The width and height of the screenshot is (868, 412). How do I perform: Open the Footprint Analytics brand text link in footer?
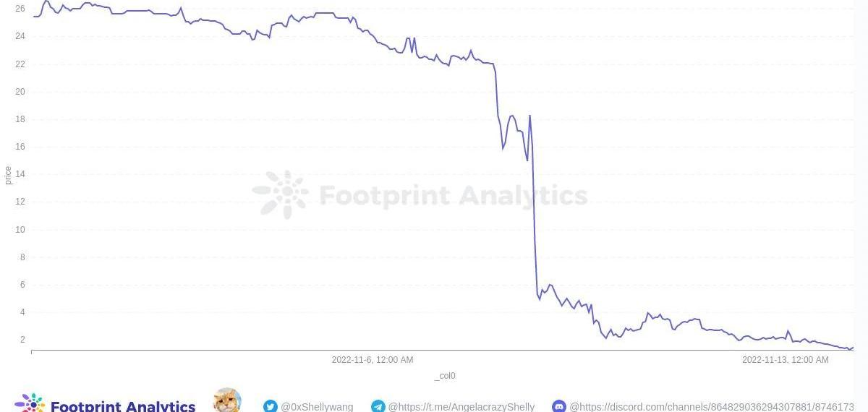123,406
